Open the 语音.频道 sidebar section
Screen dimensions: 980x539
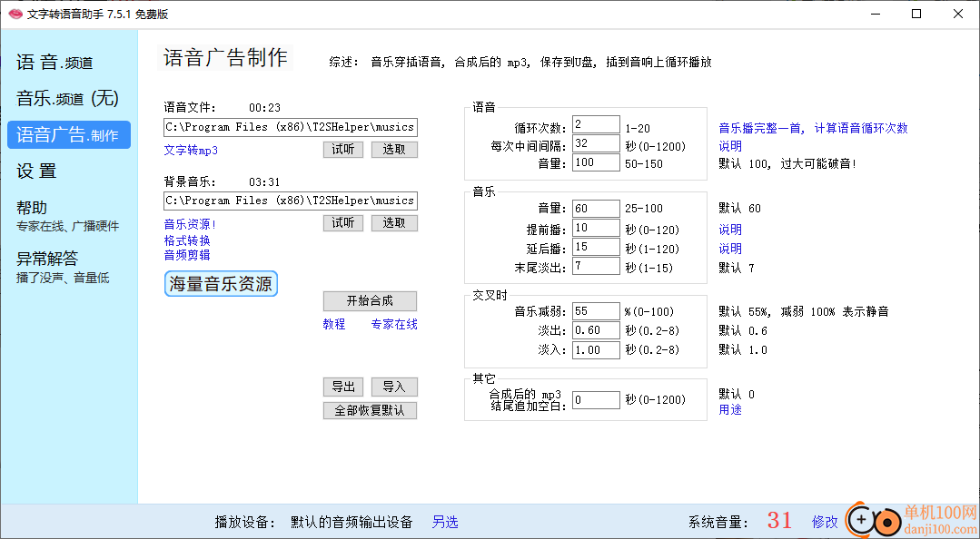(x=55, y=63)
